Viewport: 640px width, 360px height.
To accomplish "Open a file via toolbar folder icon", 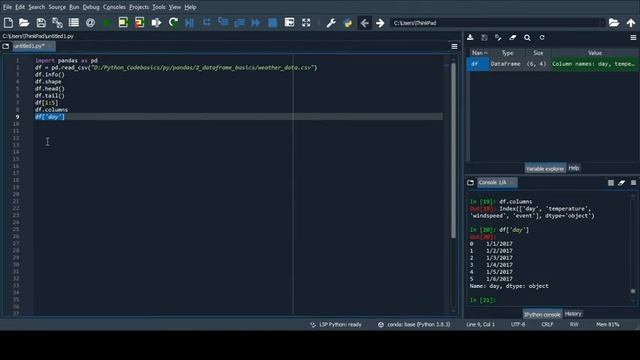I will pyautogui.click(x=24, y=23).
